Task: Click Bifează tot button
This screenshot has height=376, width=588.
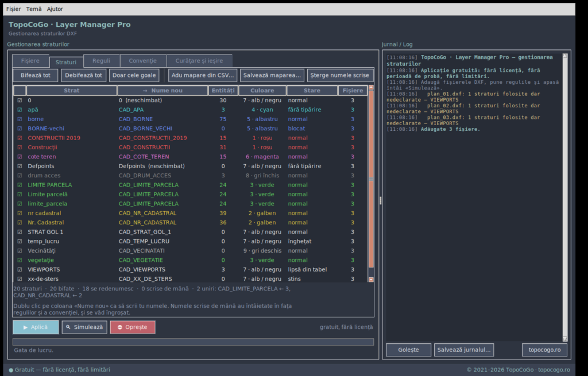Action: tap(35, 75)
